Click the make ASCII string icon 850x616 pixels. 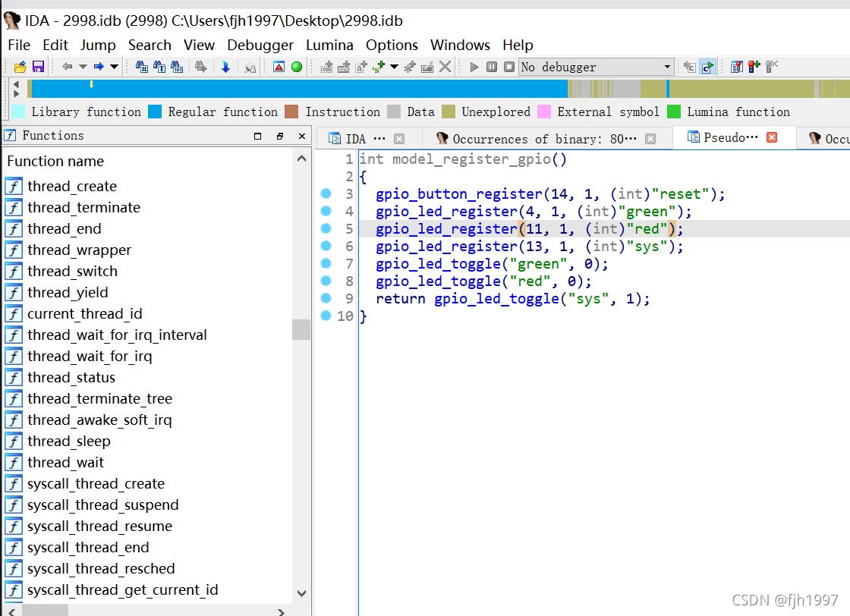[361, 67]
